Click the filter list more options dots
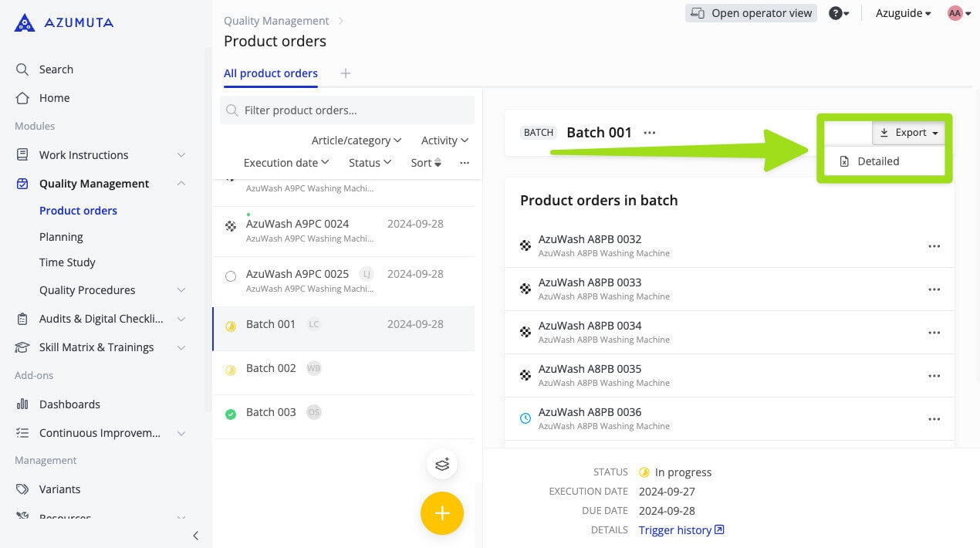The image size is (980, 548). coord(464,163)
